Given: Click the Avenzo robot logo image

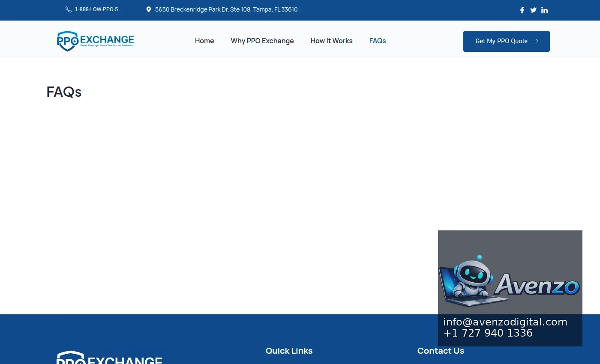Looking at the screenshot, I should [510, 281].
